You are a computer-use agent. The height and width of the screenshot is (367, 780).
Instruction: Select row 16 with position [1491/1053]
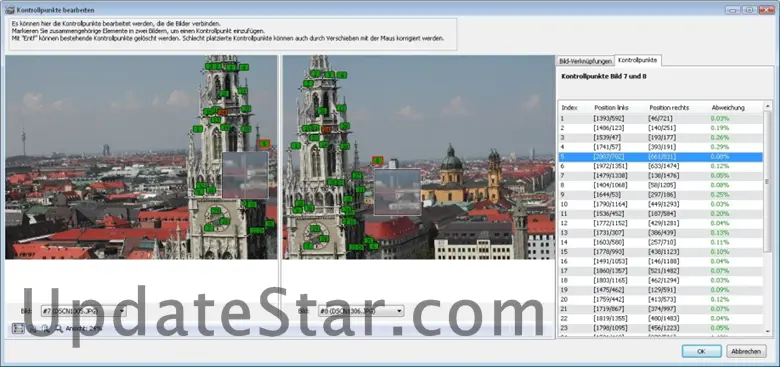tap(661, 262)
